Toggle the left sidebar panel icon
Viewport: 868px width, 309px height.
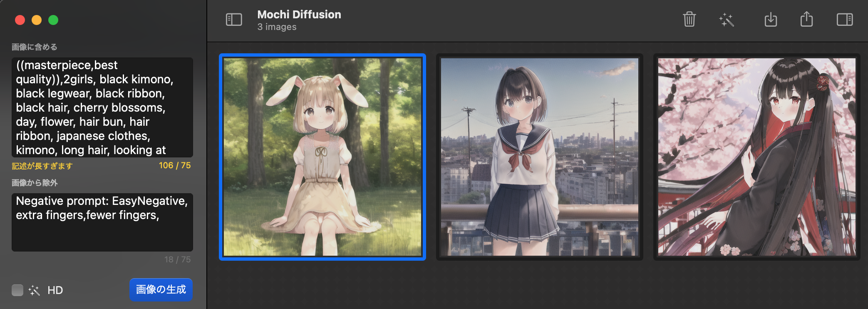233,20
